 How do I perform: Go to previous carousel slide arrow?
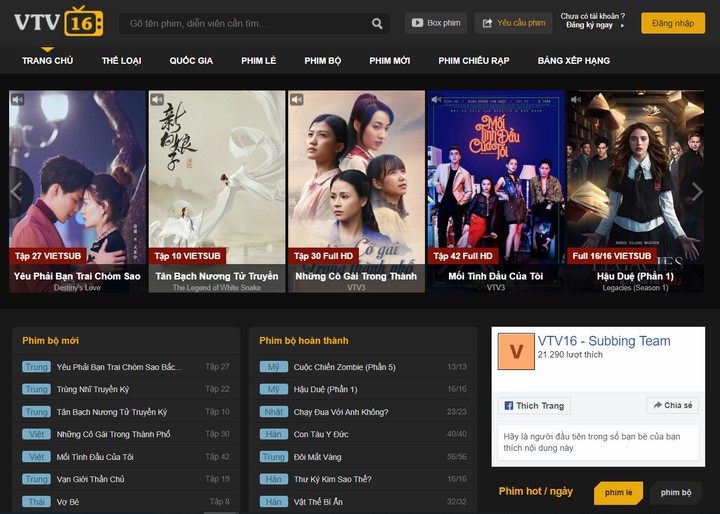pyautogui.click(x=16, y=191)
